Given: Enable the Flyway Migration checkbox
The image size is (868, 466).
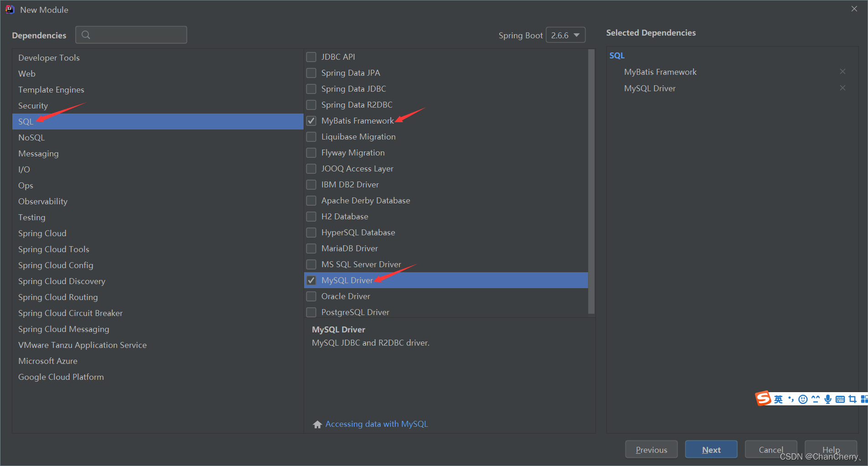Looking at the screenshot, I should [311, 153].
